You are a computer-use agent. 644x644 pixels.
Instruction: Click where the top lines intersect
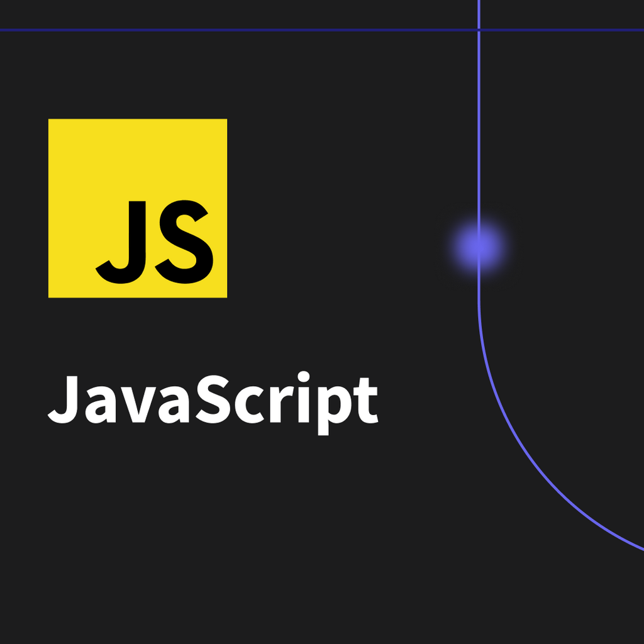479,30
